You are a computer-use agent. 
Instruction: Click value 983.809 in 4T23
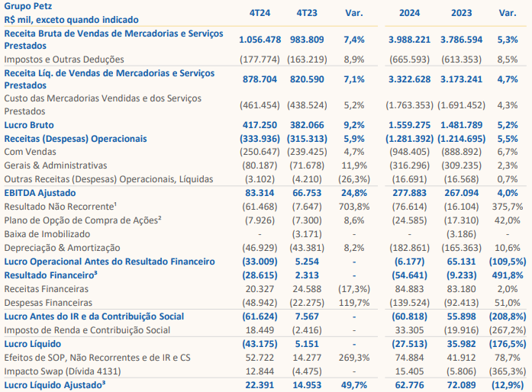point(307,40)
